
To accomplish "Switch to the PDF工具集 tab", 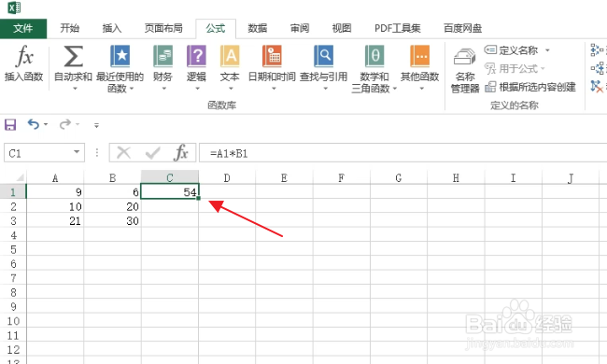I will point(398,28).
